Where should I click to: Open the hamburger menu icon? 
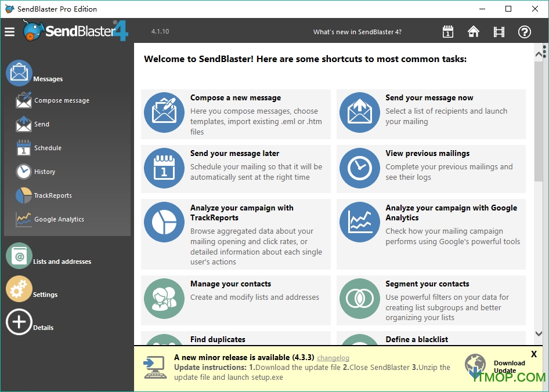pos(10,32)
